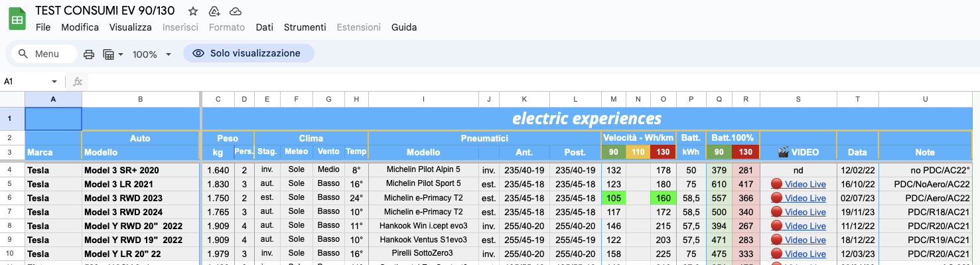980x265 pixels.
Task: Star the TEST CONSUMI EV document
Action: [x=193, y=11]
